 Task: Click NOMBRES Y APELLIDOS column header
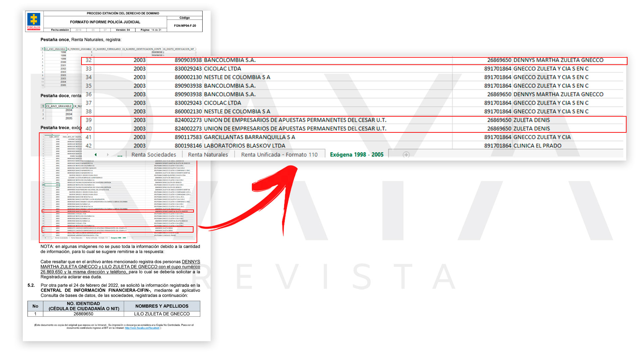[162, 306]
